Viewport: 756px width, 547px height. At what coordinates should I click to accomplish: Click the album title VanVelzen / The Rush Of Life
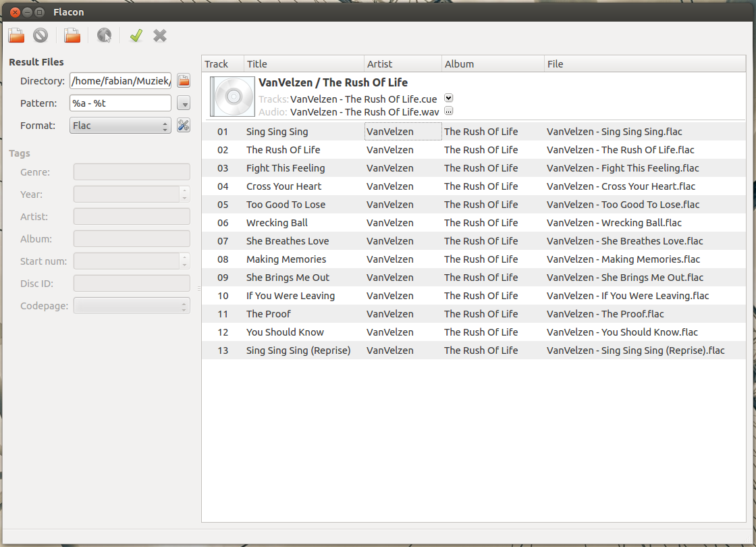click(333, 82)
